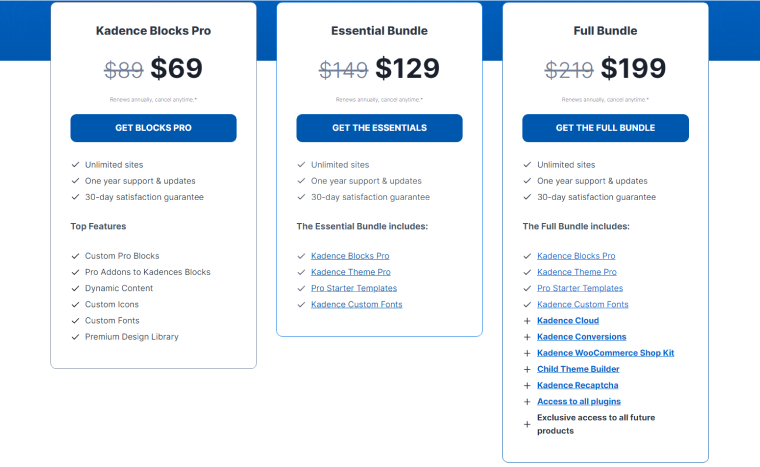The image size is (760, 467).
Task: Click the plus icon beside Child Theme Builder
Action: pyautogui.click(x=527, y=369)
